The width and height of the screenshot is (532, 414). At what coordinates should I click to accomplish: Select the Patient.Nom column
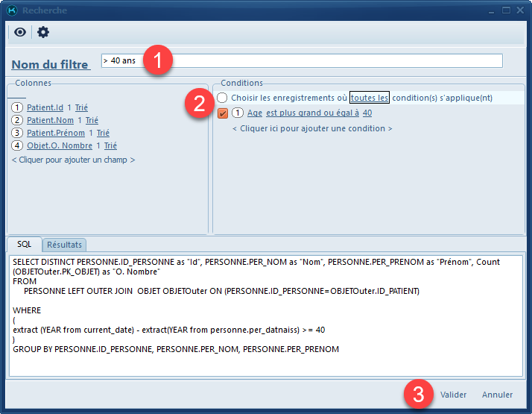tap(50, 120)
